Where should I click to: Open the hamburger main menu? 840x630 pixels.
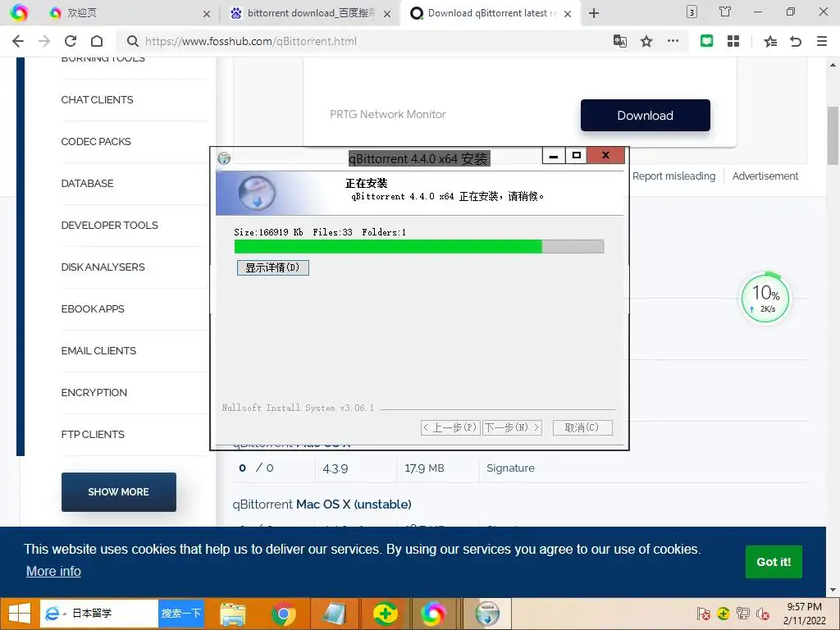click(822, 41)
